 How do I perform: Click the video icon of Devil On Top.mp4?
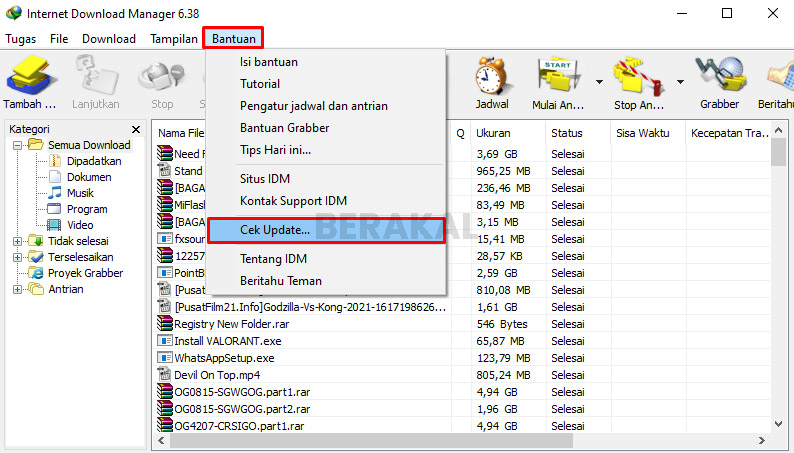coord(165,374)
